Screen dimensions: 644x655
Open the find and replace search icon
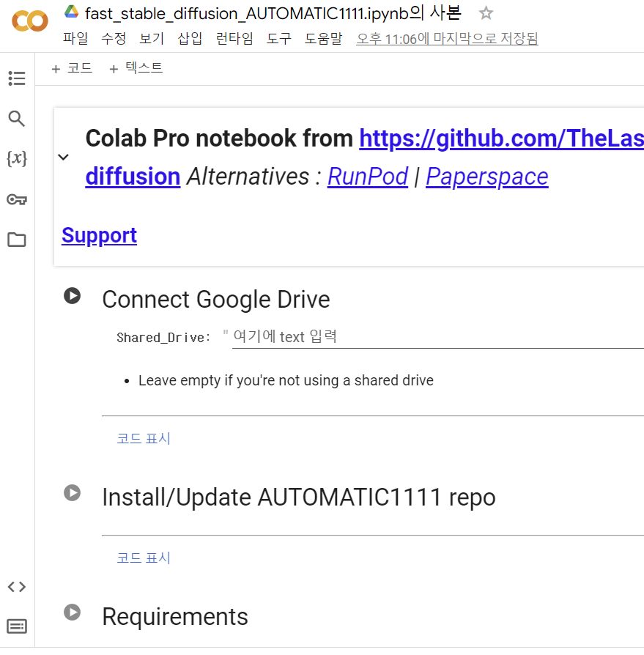[x=17, y=119]
